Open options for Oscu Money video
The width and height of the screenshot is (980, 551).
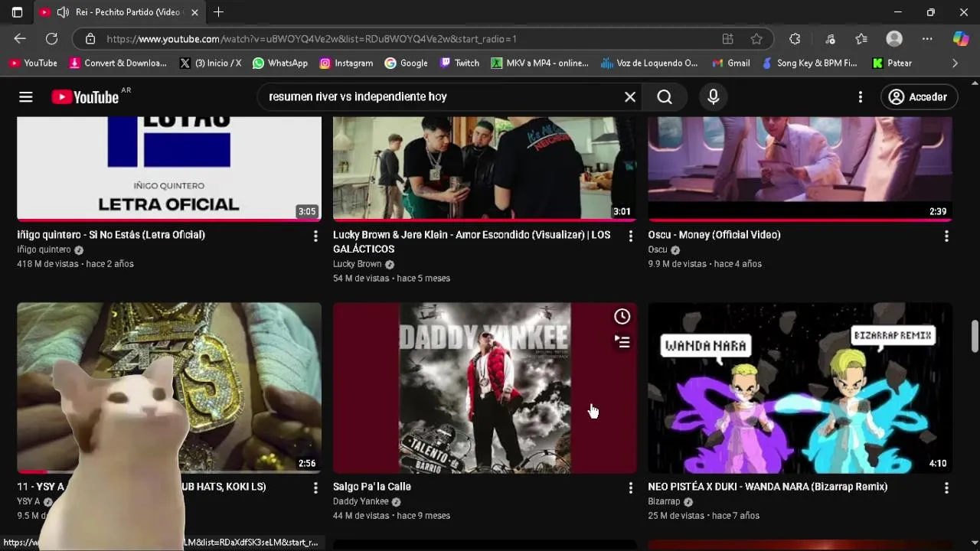tap(946, 236)
